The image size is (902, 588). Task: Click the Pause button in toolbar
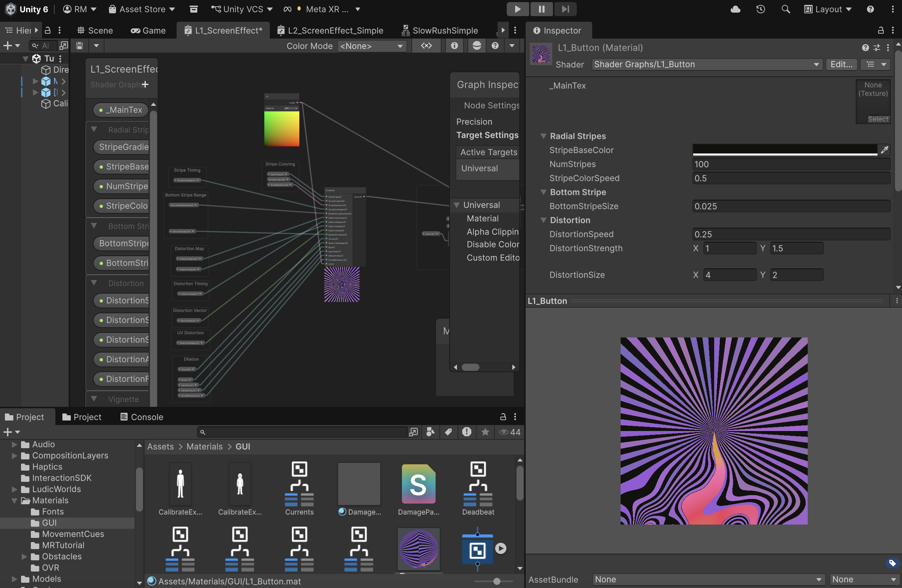(541, 9)
